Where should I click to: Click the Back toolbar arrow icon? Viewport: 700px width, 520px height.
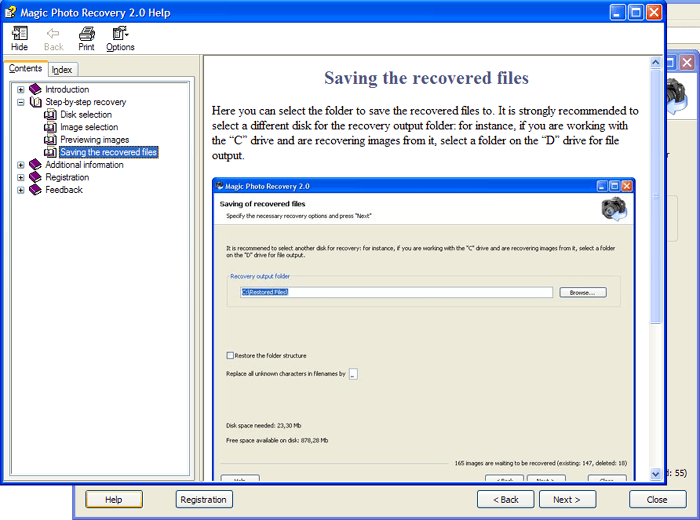pyautogui.click(x=53, y=33)
